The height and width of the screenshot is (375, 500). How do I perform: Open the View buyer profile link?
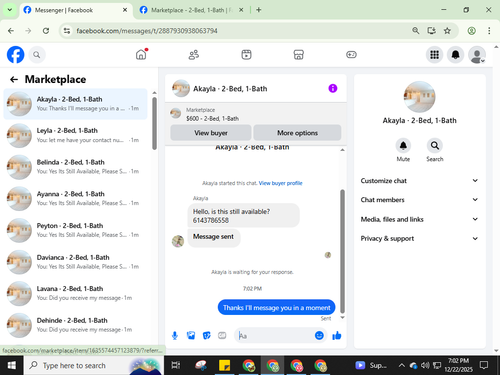[x=280, y=183]
